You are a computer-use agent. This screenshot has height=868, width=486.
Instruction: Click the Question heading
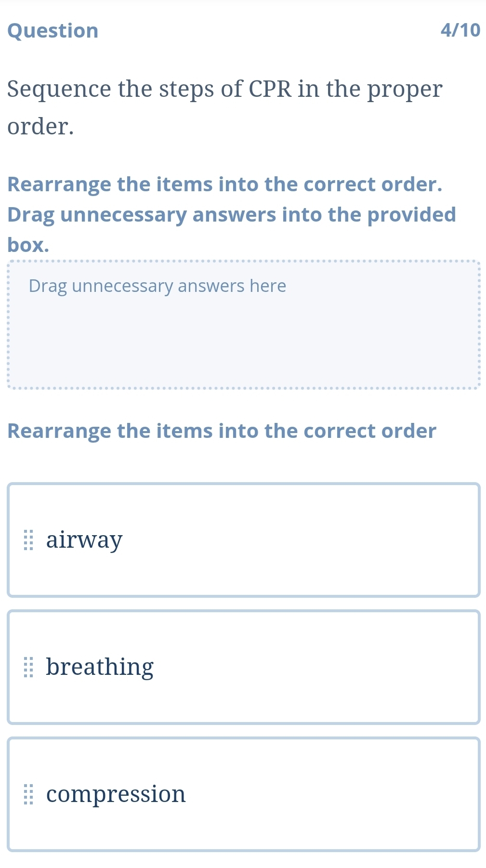pos(53,31)
